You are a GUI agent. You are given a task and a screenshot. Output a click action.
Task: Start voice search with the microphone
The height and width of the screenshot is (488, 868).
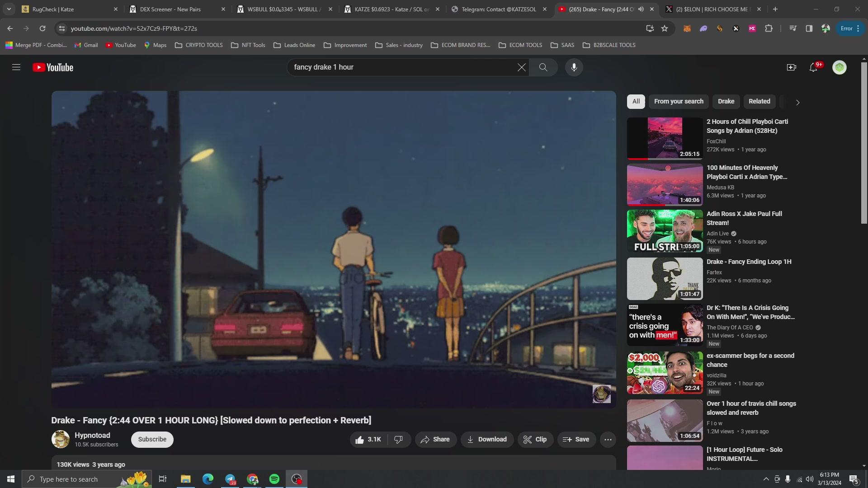click(574, 67)
